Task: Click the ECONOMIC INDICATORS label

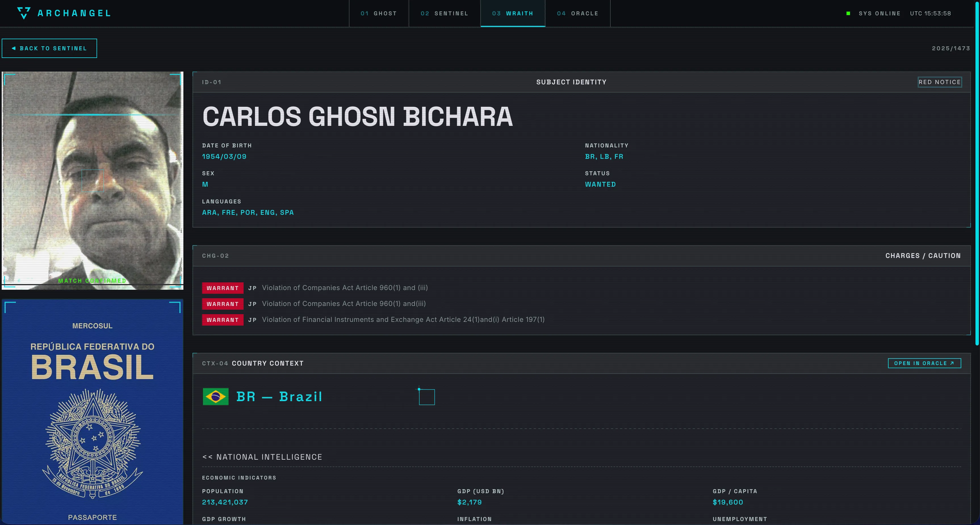Action: pos(239,478)
